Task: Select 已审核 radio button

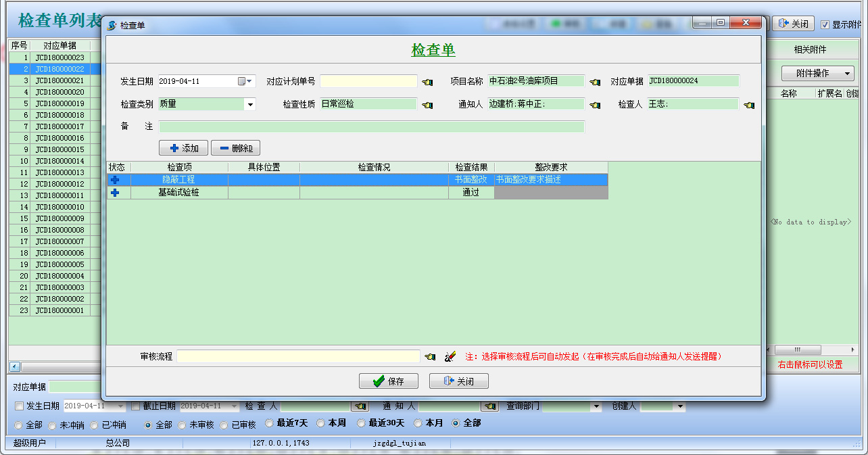Action: click(x=224, y=426)
